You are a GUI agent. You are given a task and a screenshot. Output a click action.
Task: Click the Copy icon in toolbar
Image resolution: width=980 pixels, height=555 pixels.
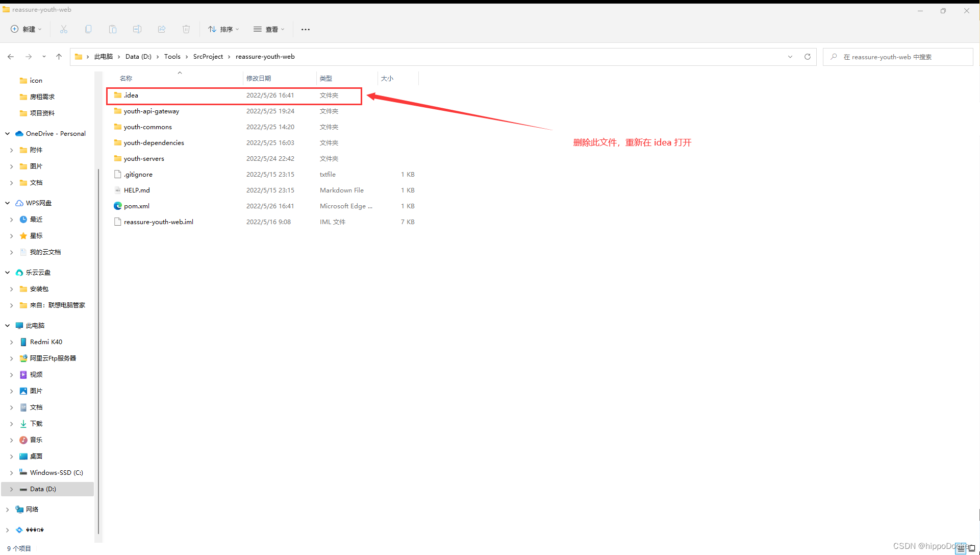pos(88,29)
